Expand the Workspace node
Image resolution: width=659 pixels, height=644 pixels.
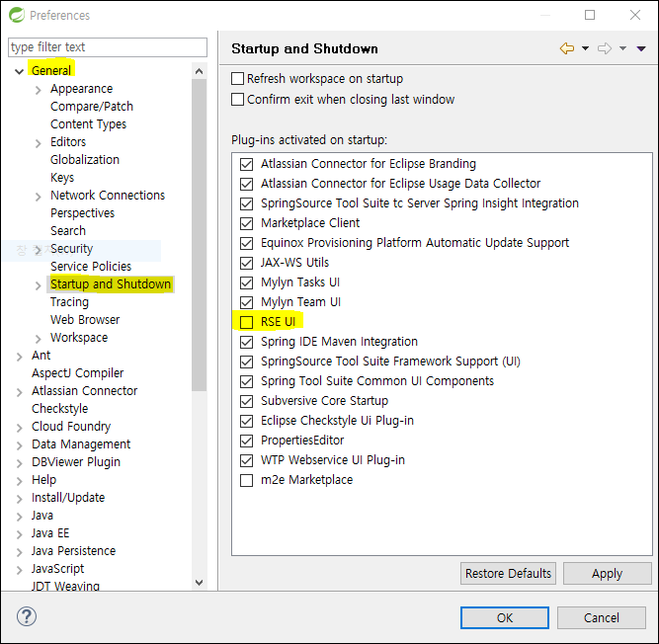point(39,339)
